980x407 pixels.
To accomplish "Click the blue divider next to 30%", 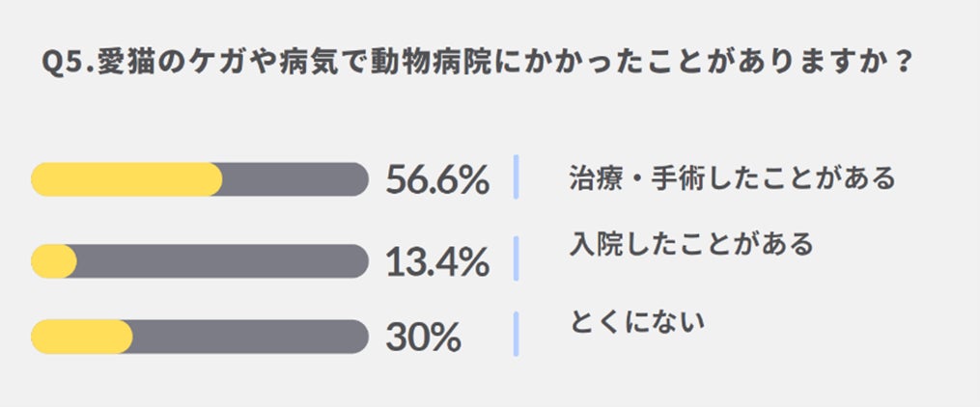I will pos(517,334).
